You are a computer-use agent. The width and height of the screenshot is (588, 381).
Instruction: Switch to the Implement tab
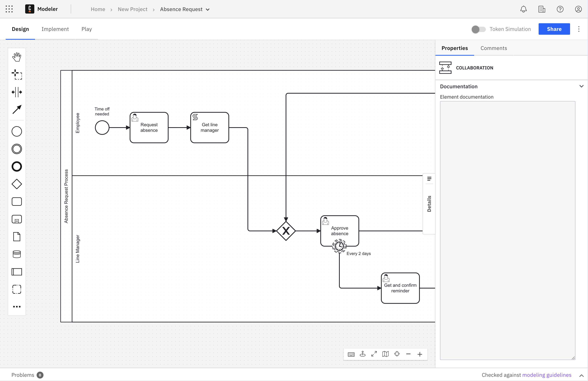click(55, 29)
